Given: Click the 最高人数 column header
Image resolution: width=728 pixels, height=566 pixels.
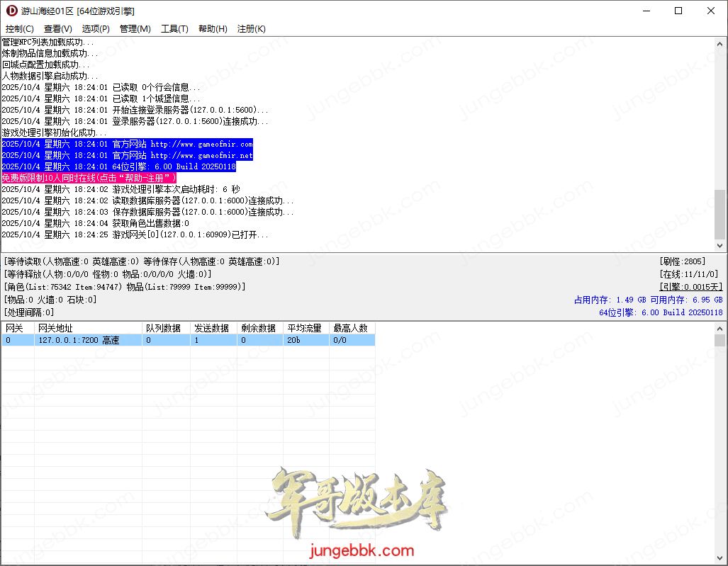Looking at the screenshot, I should pos(350,328).
